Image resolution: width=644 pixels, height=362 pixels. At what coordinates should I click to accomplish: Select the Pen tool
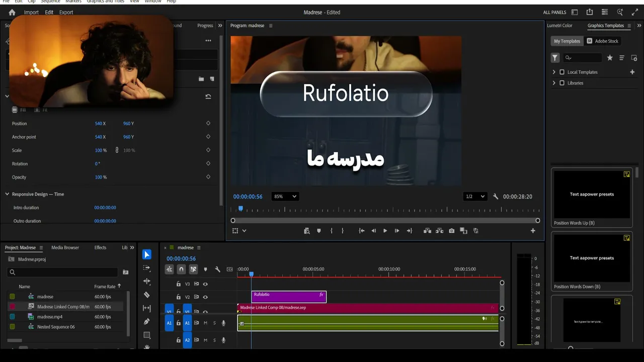tap(146, 322)
